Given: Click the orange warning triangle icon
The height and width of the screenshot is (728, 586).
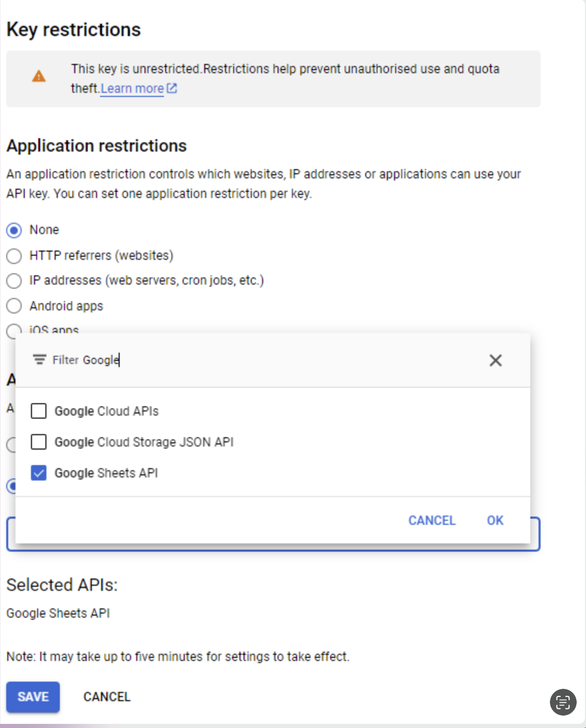Looking at the screenshot, I should (x=39, y=77).
